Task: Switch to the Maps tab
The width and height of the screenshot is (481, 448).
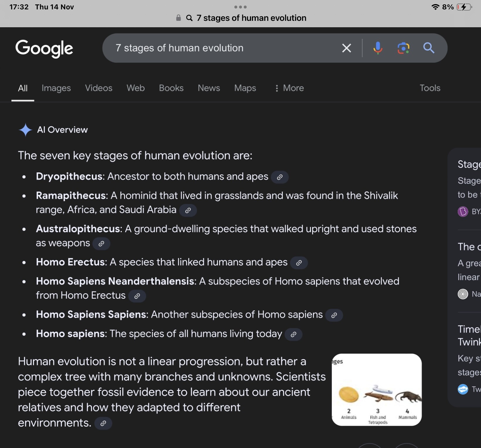Action: pos(245,88)
